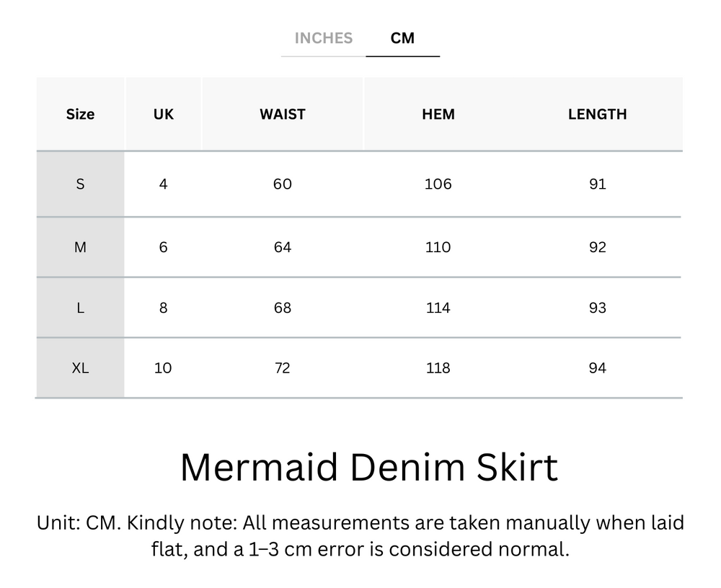The height and width of the screenshot is (588, 721).
Task: Click the LENGTH column header
Action: tap(597, 114)
